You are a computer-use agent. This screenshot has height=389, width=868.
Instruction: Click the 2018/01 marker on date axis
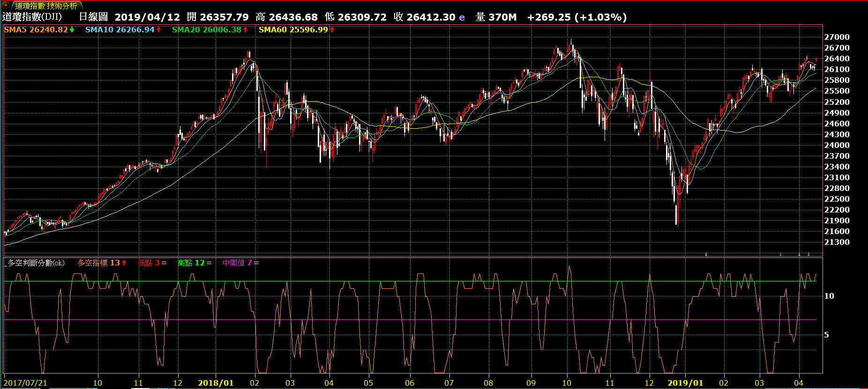(216, 383)
